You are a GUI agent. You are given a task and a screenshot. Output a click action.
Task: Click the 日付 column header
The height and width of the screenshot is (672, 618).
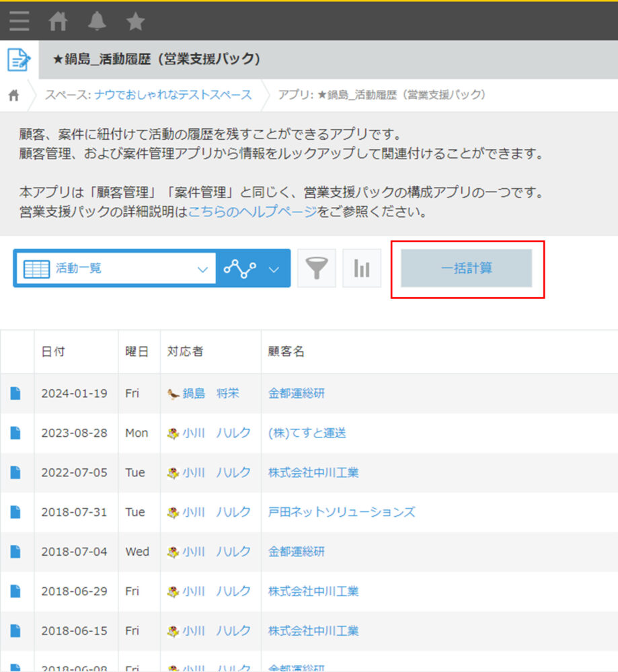click(x=54, y=351)
